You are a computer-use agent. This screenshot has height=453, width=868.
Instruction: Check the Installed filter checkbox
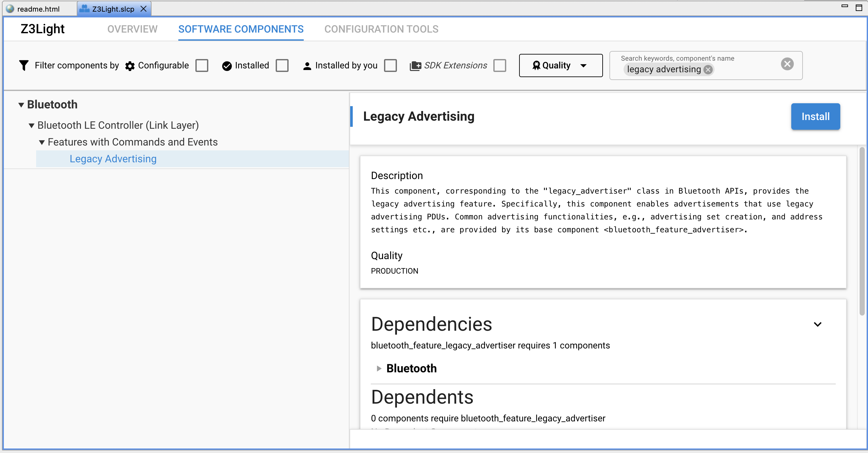(282, 65)
